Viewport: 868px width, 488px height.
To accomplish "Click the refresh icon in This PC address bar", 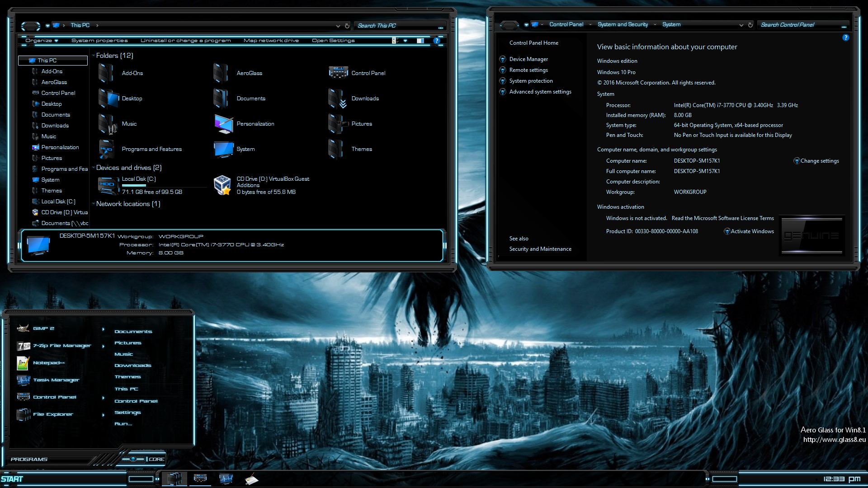I will pyautogui.click(x=347, y=26).
